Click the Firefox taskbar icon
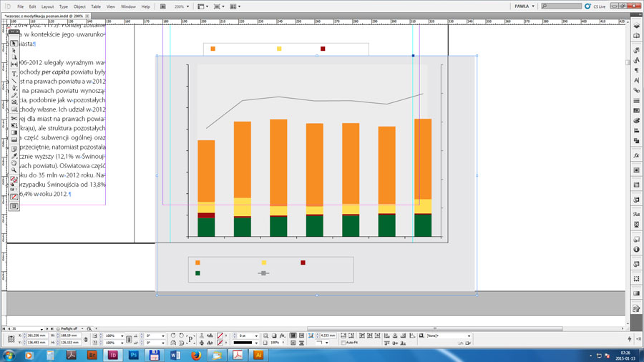Image resolution: width=644 pixels, height=362 pixels. (196, 355)
